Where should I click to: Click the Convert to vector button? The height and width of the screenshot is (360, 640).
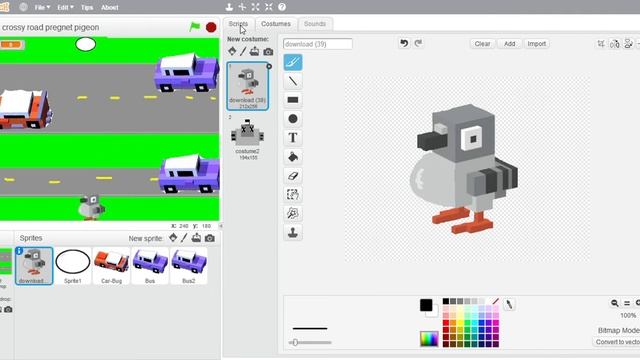coord(617,342)
